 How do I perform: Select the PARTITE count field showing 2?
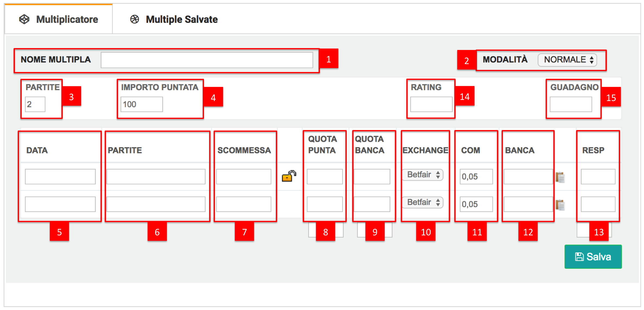coord(35,104)
